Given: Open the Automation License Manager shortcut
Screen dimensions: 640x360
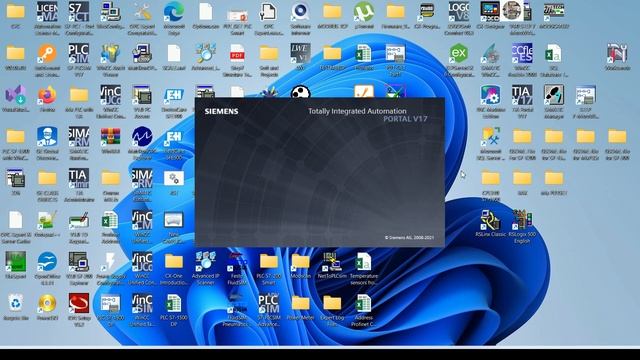Looking at the screenshot, I should 47,12.
